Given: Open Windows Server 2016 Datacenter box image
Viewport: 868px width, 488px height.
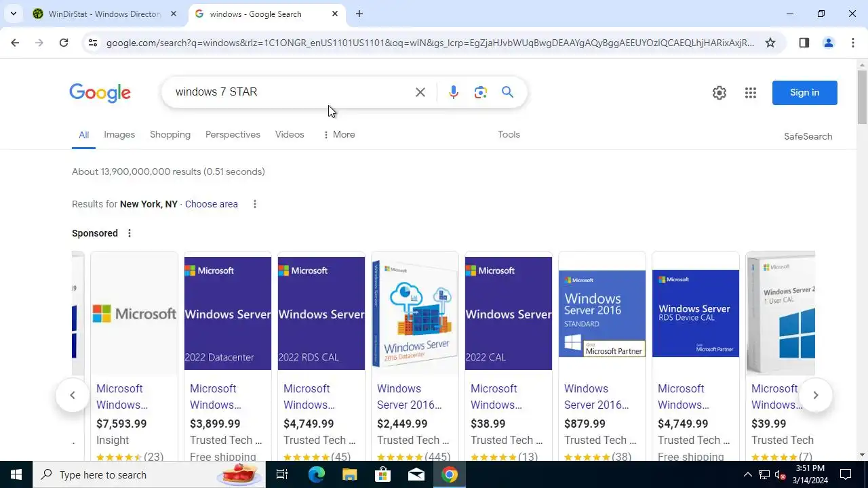Looking at the screenshot, I should [x=415, y=313].
